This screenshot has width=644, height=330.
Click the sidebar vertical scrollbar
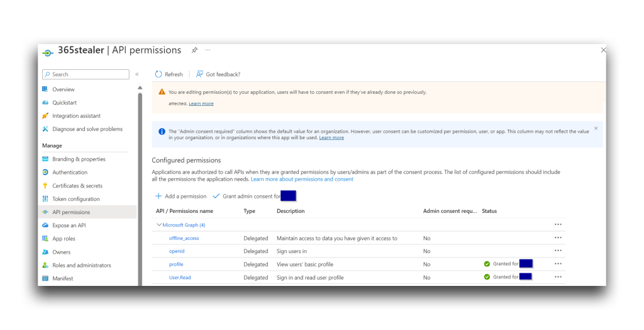click(140, 189)
